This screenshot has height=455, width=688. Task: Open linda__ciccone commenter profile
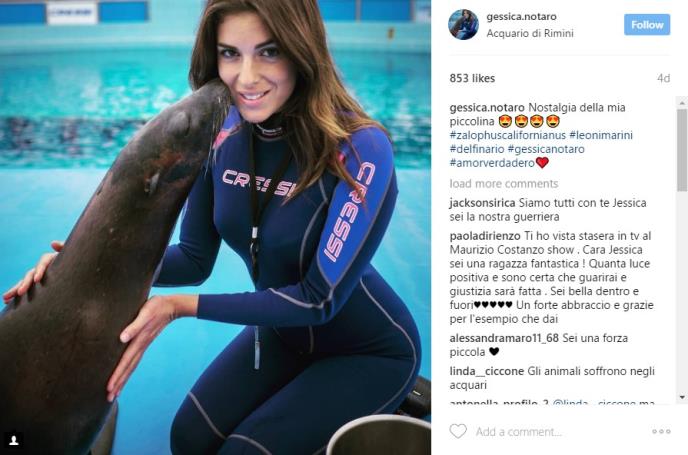coord(487,372)
